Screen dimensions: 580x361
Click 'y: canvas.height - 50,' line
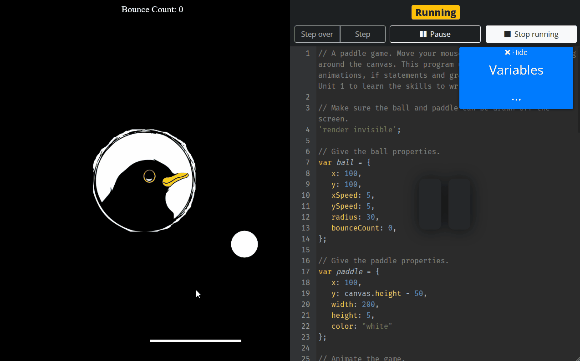click(380, 293)
